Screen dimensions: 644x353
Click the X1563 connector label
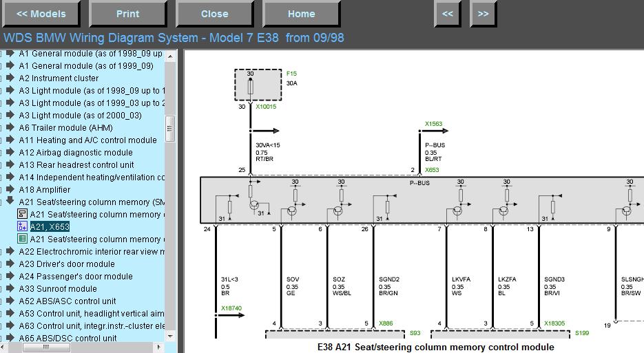(434, 124)
